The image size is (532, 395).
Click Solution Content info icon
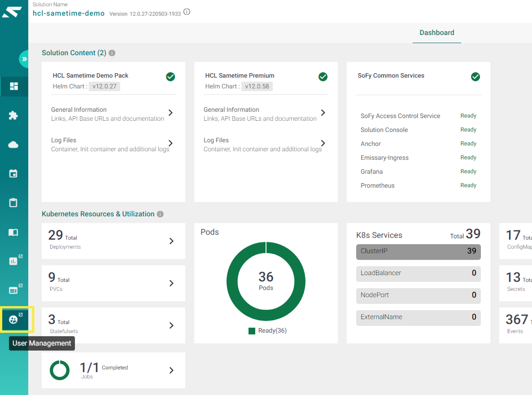(x=112, y=53)
